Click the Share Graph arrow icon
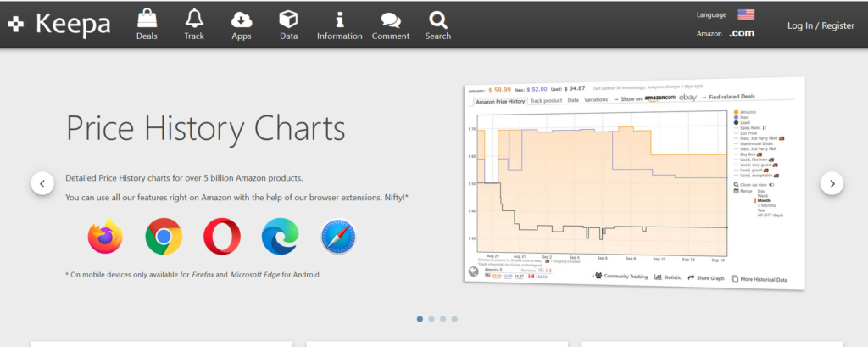The image size is (868, 347). pyautogui.click(x=691, y=277)
